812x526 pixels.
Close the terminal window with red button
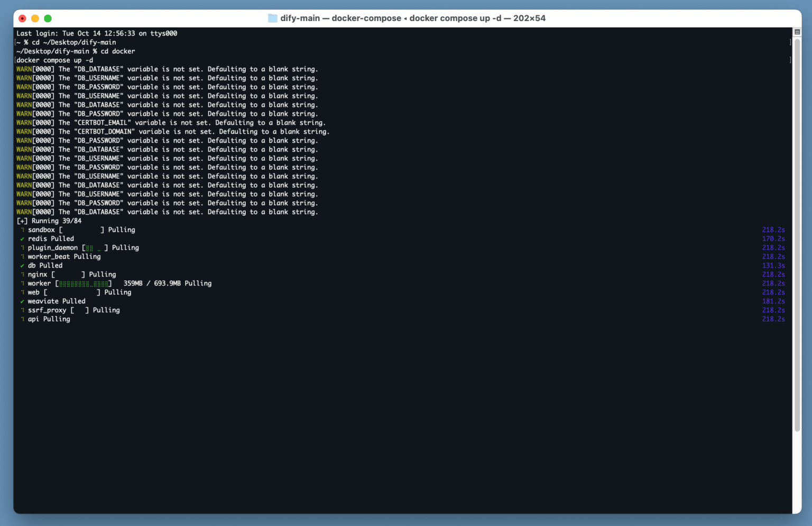click(x=22, y=19)
